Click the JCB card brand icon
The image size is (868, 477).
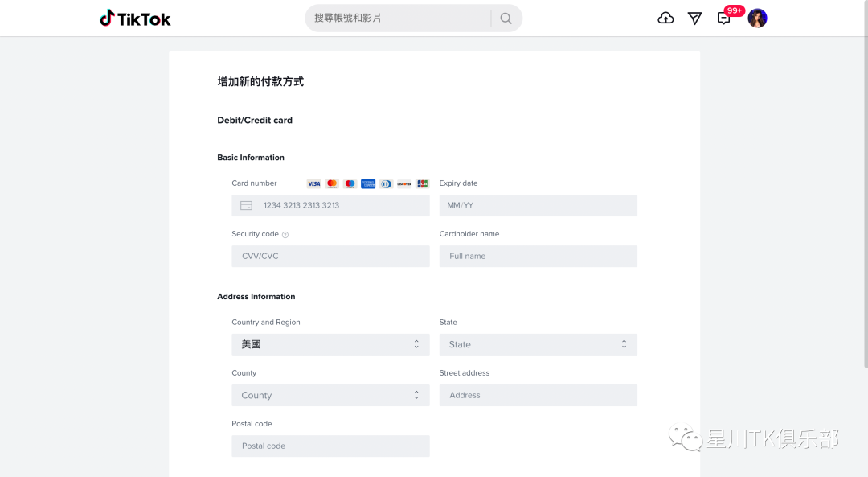(422, 183)
